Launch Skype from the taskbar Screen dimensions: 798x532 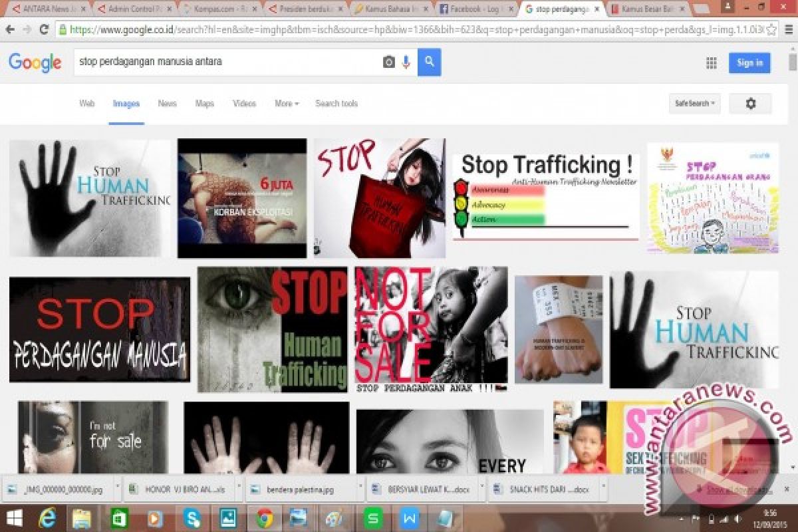click(x=192, y=517)
